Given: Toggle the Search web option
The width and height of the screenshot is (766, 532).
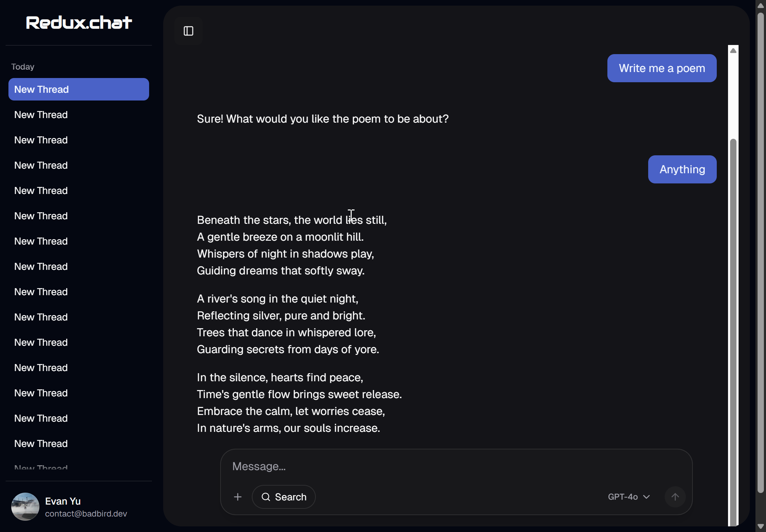Looking at the screenshot, I should (x=283, y=497).
